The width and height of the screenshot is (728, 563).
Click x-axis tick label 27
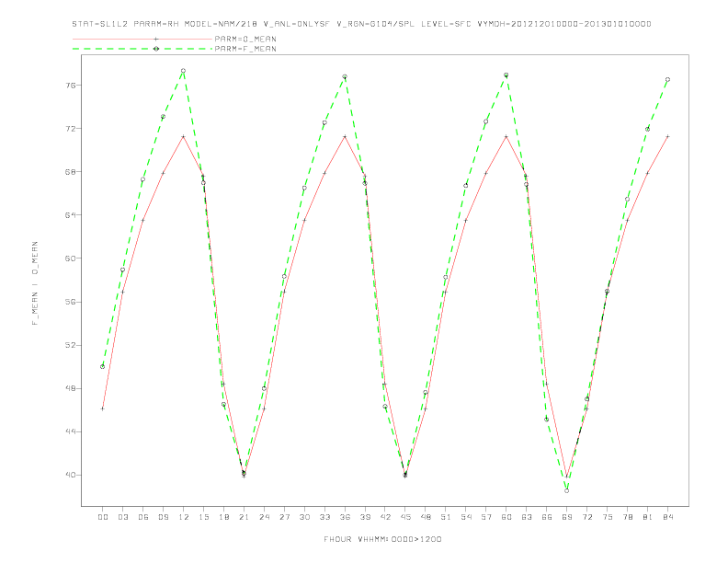pyautogui.click(x=284, y=517)
